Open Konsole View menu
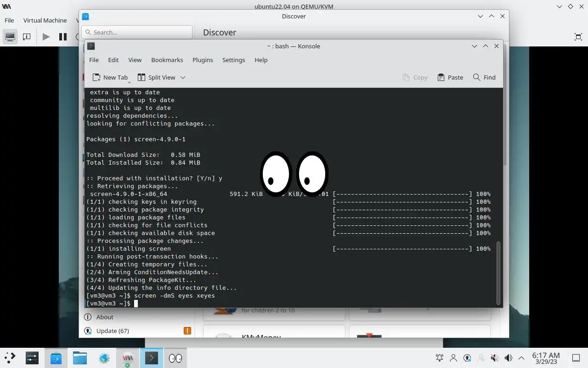Image resolution: width=588 pixels, height=368 pixels. pos(135,60)
